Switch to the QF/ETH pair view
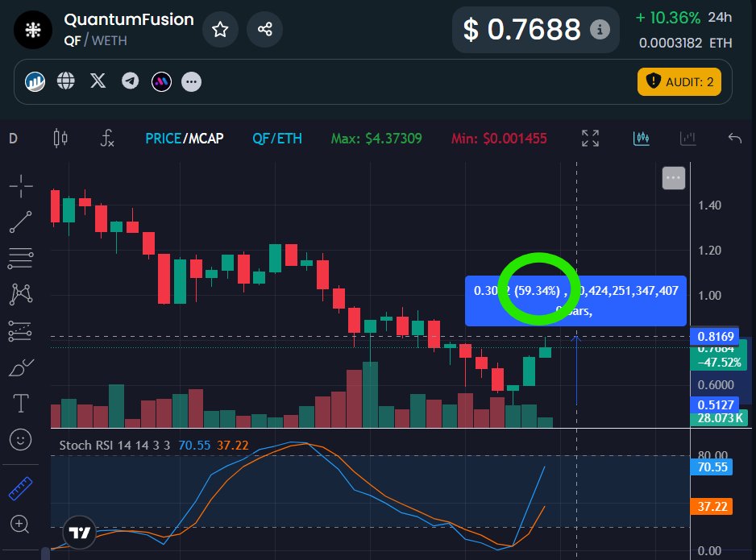 (x=275, y=139)
